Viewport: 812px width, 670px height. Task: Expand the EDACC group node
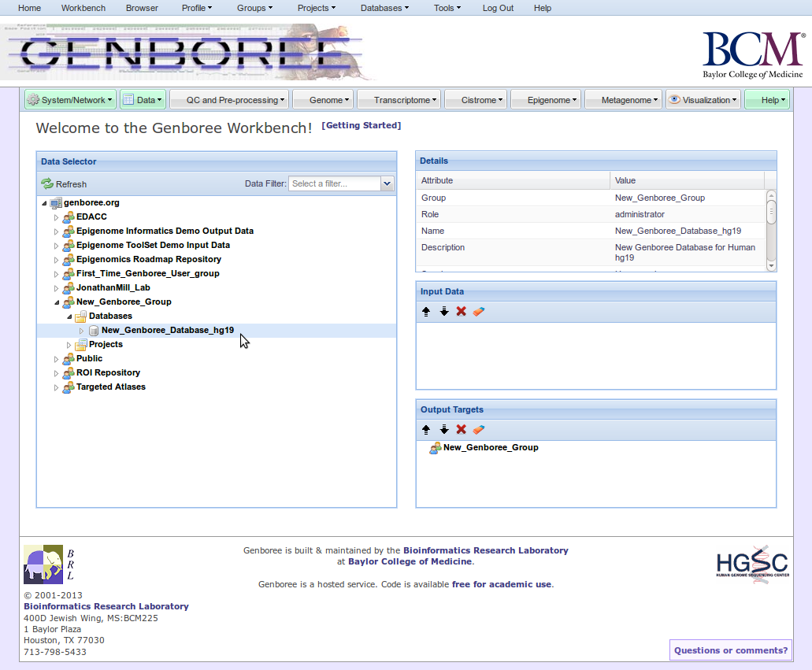tap(56, 217)
